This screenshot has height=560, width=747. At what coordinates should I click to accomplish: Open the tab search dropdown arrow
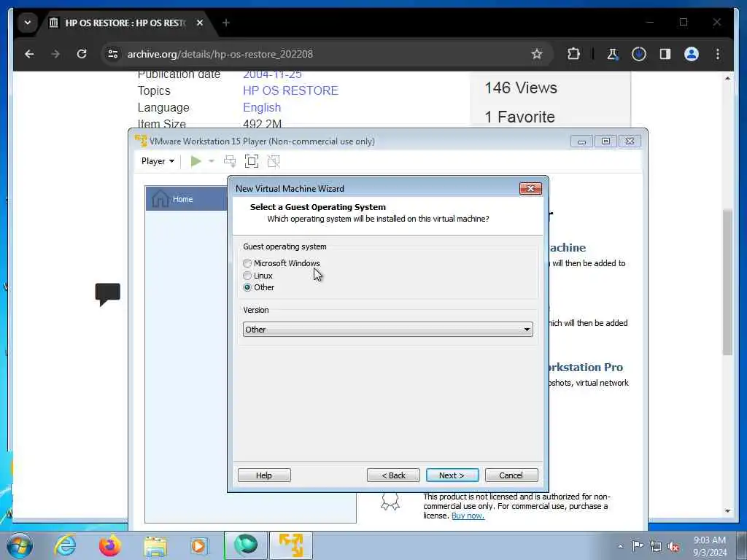point(28,23)
